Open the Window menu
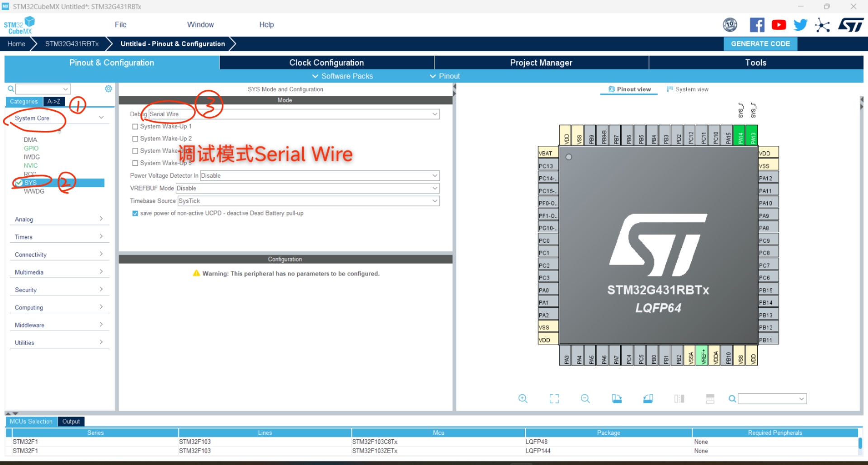This screenshot has height=465, width=868. [200, 24]
